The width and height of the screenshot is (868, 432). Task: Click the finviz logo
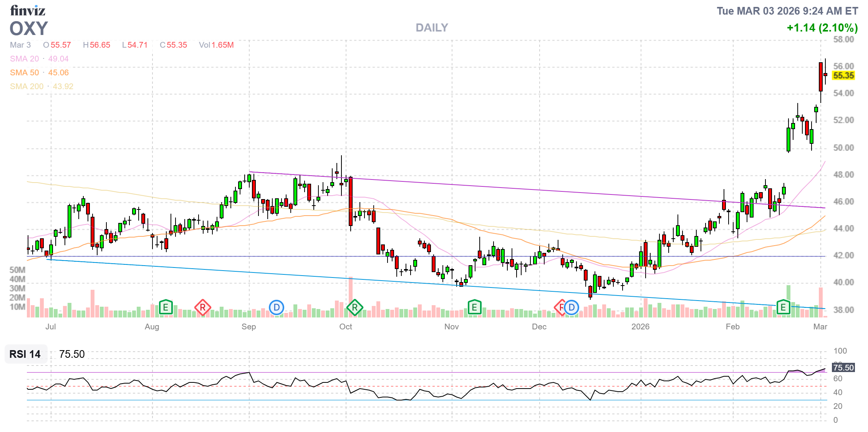[28, 10]
